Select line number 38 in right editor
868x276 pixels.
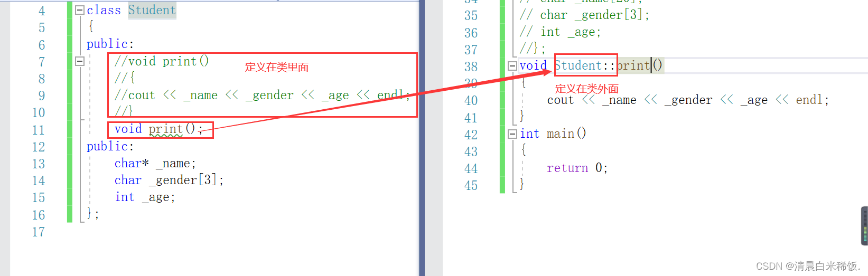coord(471,67)
